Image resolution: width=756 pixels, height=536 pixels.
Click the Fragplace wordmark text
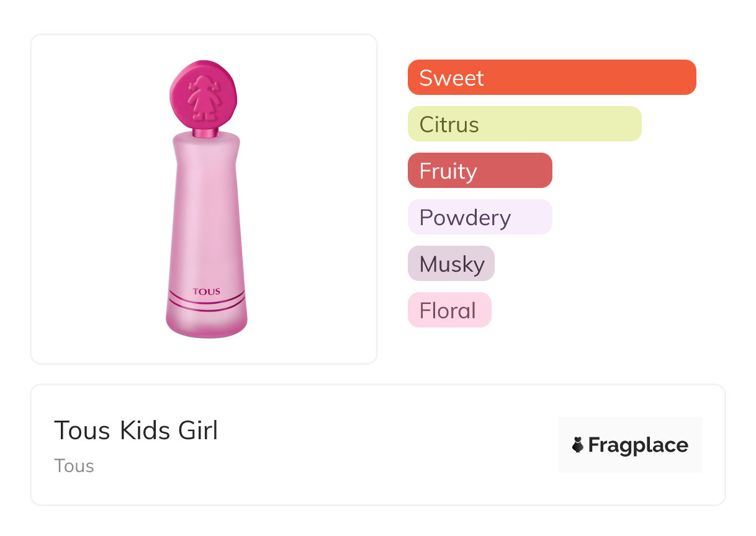[638, 445]
